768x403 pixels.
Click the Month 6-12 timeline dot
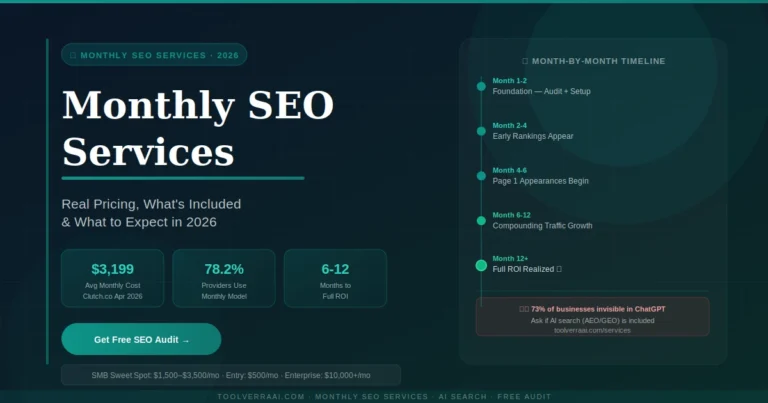(x=481, y=220)
